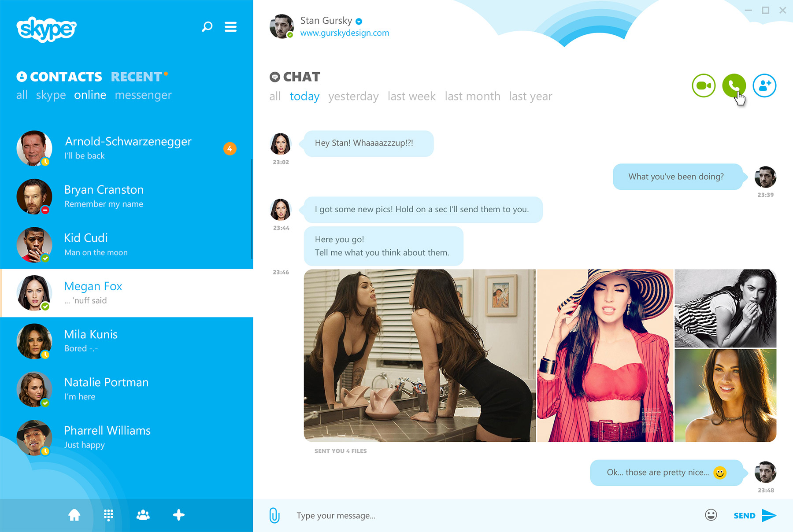
Task: Click Stan's avatar beside the 23:39 message
Action: click(765, 177)
